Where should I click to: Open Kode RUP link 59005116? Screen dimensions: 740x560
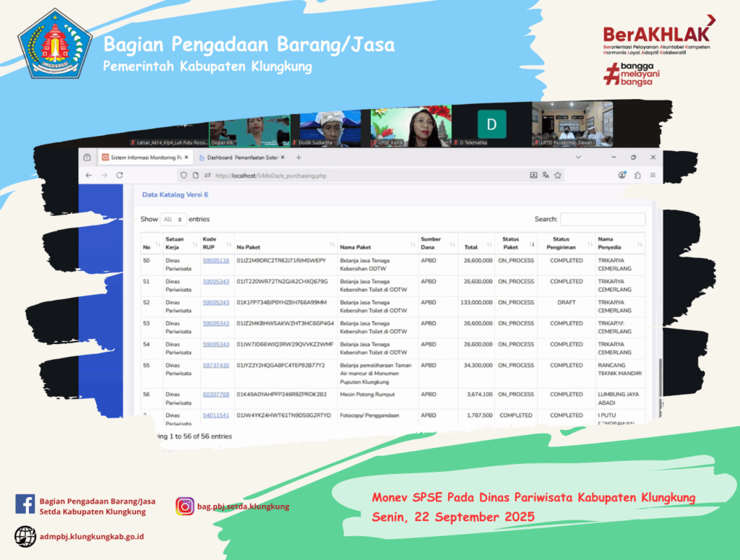[x=215, y=261]
